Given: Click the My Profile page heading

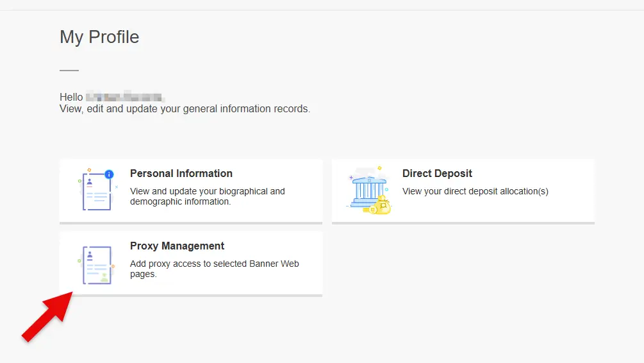Looking at the screenshot, I should tap(99, 37).
